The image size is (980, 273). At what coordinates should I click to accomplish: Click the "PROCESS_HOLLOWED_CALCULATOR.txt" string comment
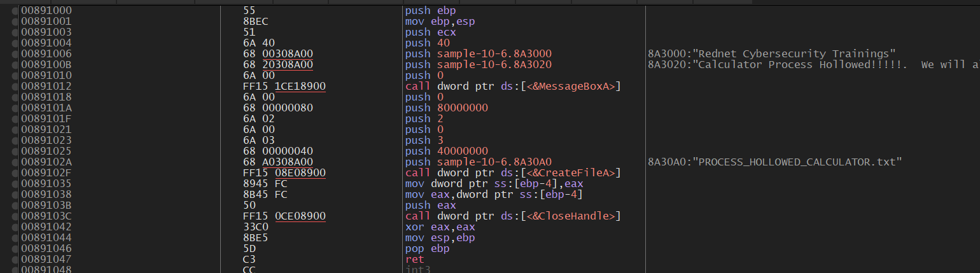(774, 162)
